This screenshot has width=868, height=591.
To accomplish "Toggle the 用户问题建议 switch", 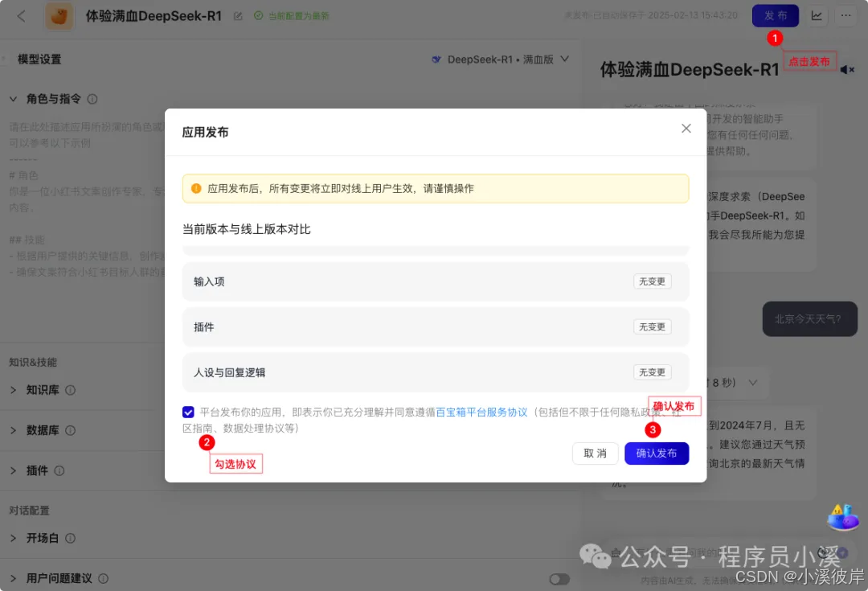I will coord(559,579).
